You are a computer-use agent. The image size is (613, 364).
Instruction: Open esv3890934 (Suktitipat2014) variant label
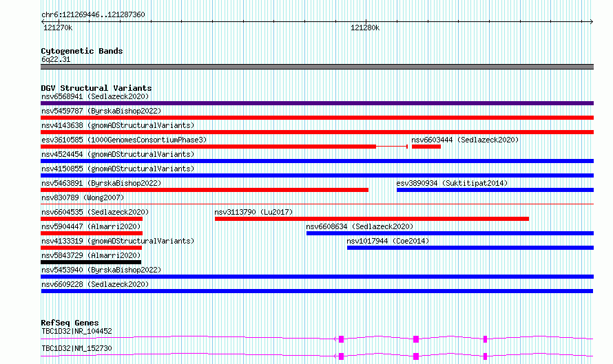(x=452, y=183)
